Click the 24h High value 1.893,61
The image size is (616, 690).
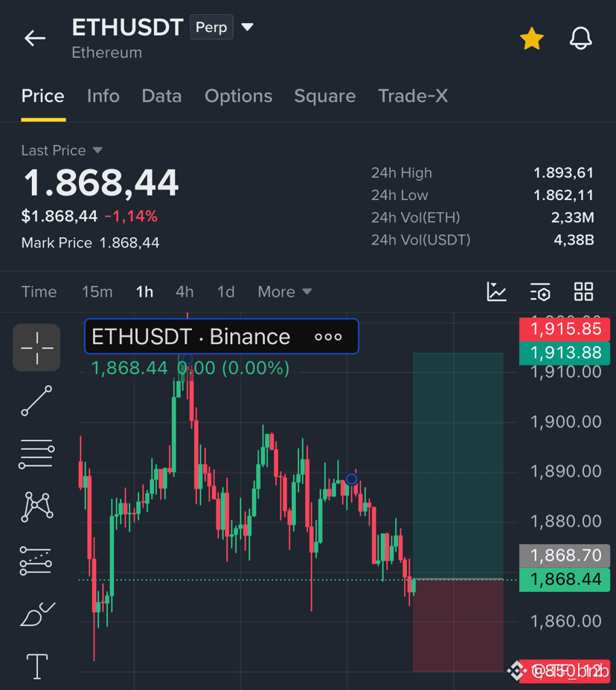tap(563, 173)
